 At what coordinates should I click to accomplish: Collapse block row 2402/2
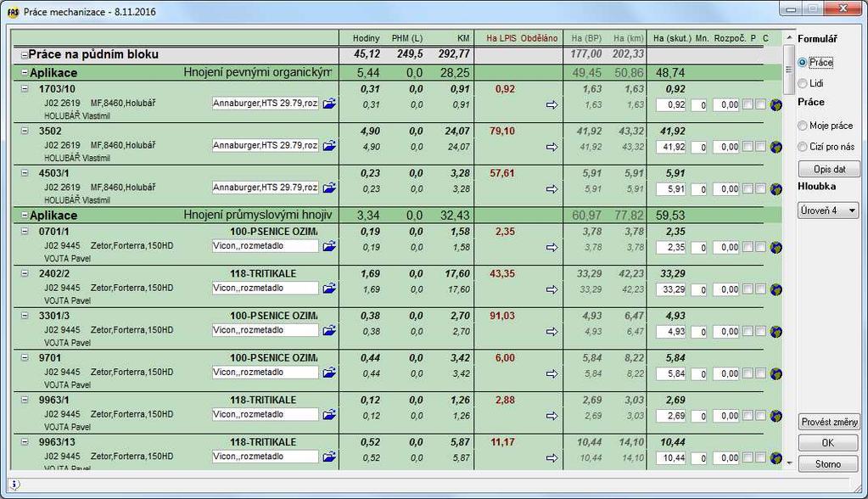tap(25, 273)
